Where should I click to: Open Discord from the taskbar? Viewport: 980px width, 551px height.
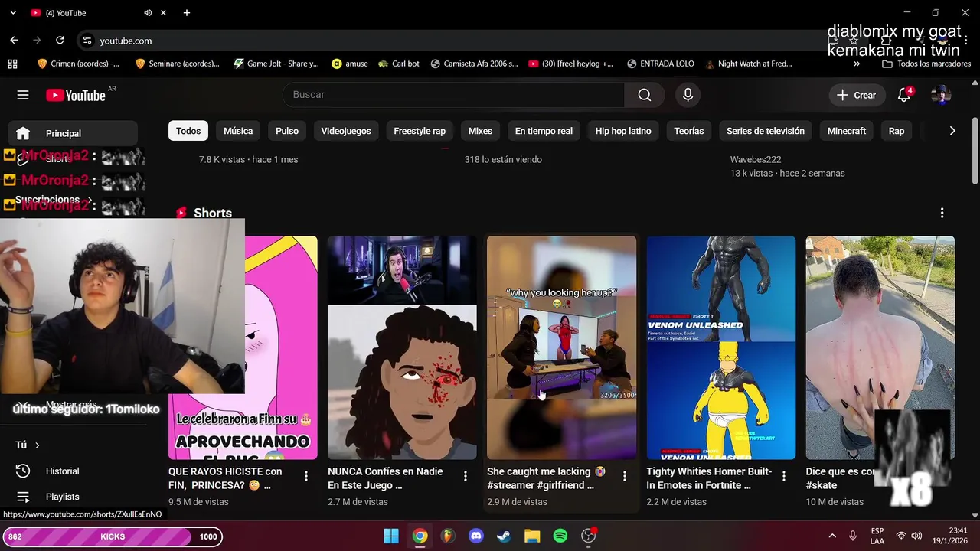[x=475, y=536]
